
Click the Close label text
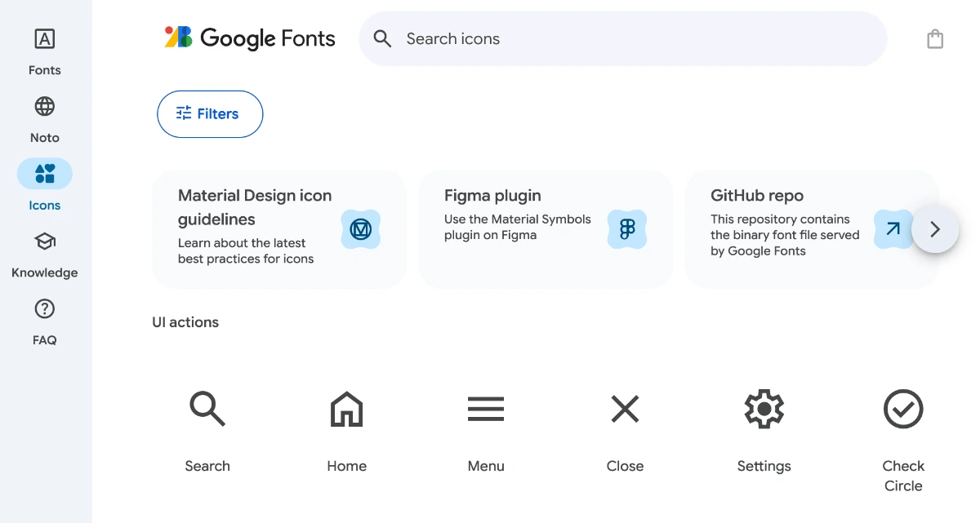point(625,466)
